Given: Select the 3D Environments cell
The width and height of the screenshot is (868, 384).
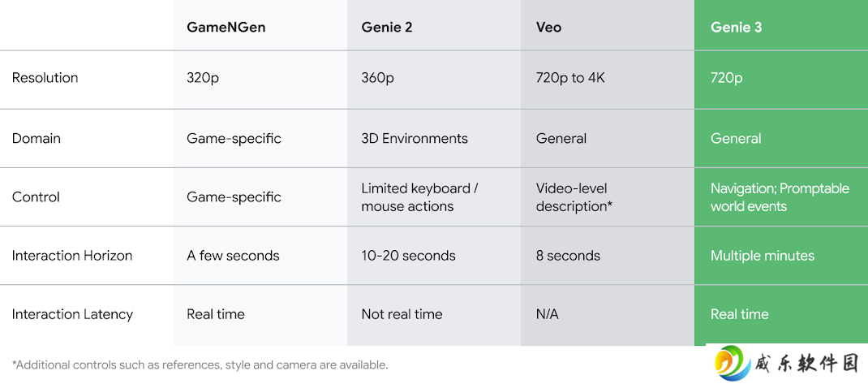Looking at the screenshot, I should pos(415,138).
